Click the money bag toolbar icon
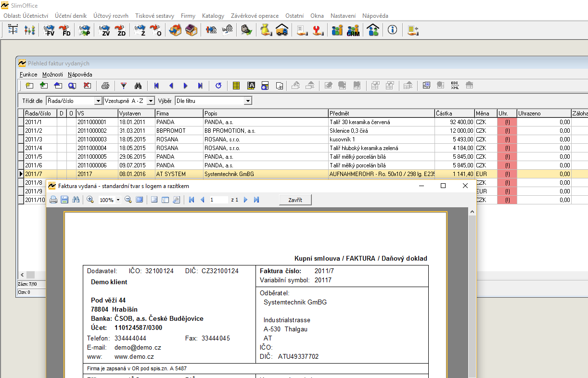Screen dimensions: 588x378 coord(266,30)
